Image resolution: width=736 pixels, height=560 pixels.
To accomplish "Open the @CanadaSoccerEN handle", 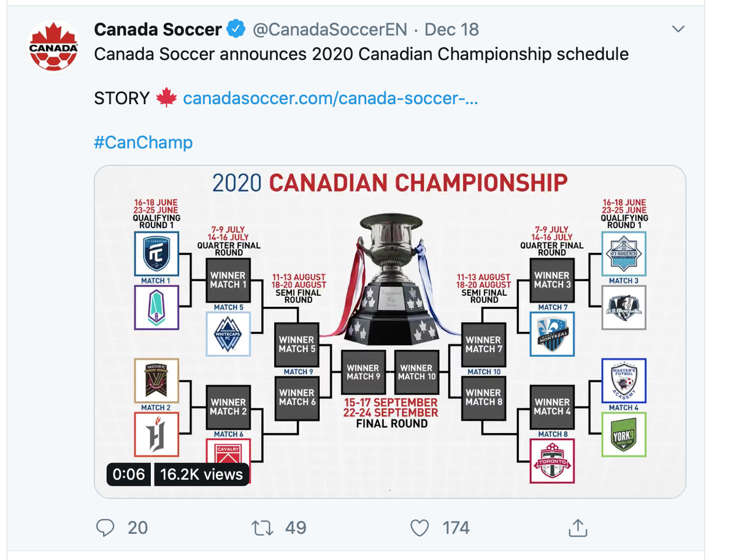I will [330, 29].
